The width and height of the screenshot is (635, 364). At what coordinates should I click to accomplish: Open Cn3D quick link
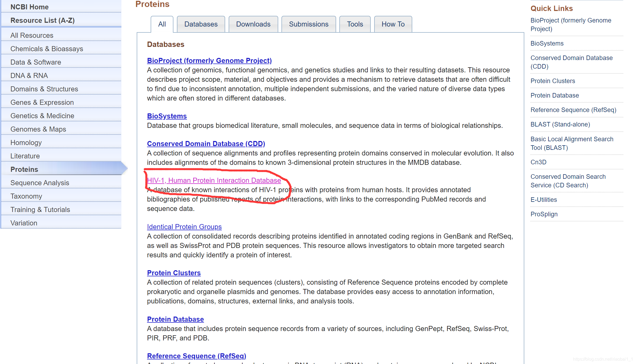tap(538, 162)
